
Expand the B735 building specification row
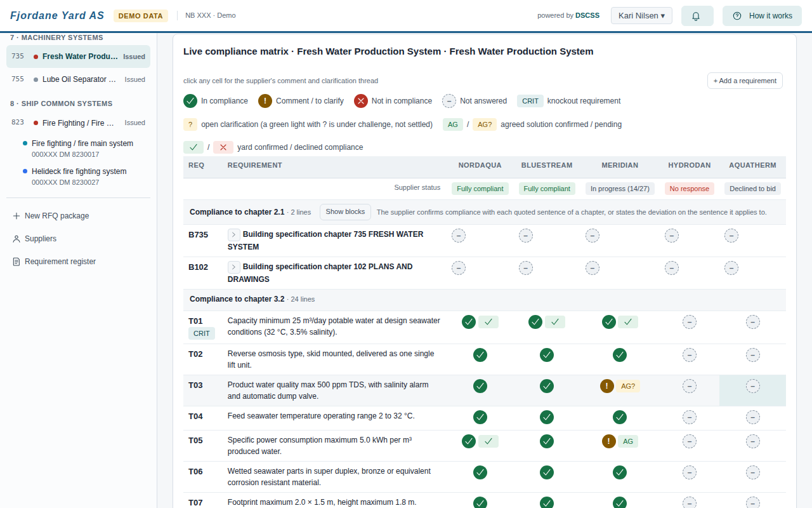point(233,234)
